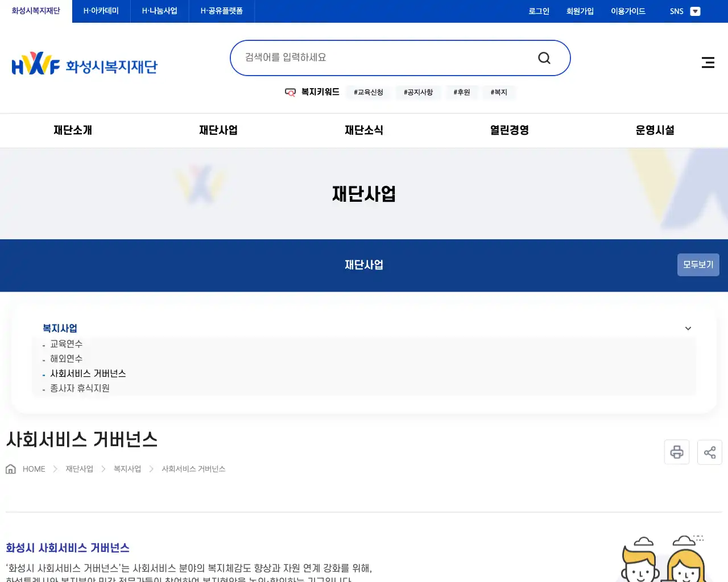This screenshot has width=728, height=582.
Task: Open the SNS dropdown arrow
Action: pos(694,11)
